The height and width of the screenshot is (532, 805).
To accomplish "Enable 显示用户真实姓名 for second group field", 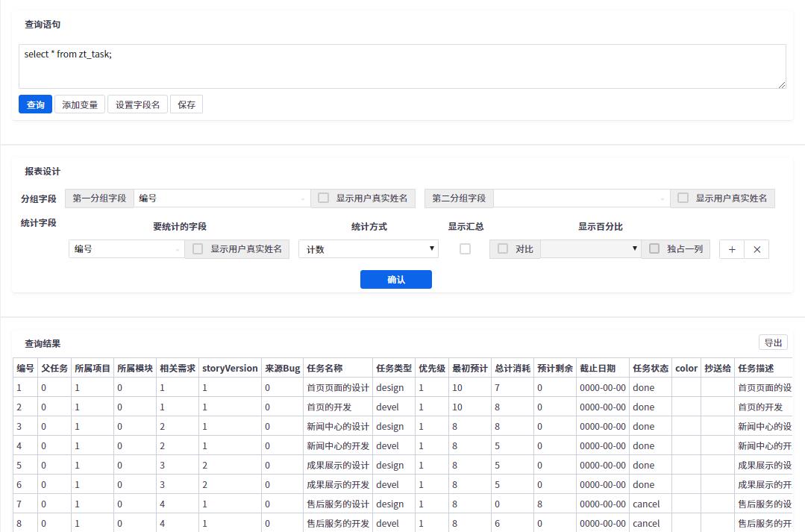I will click(x=683, y=198).
